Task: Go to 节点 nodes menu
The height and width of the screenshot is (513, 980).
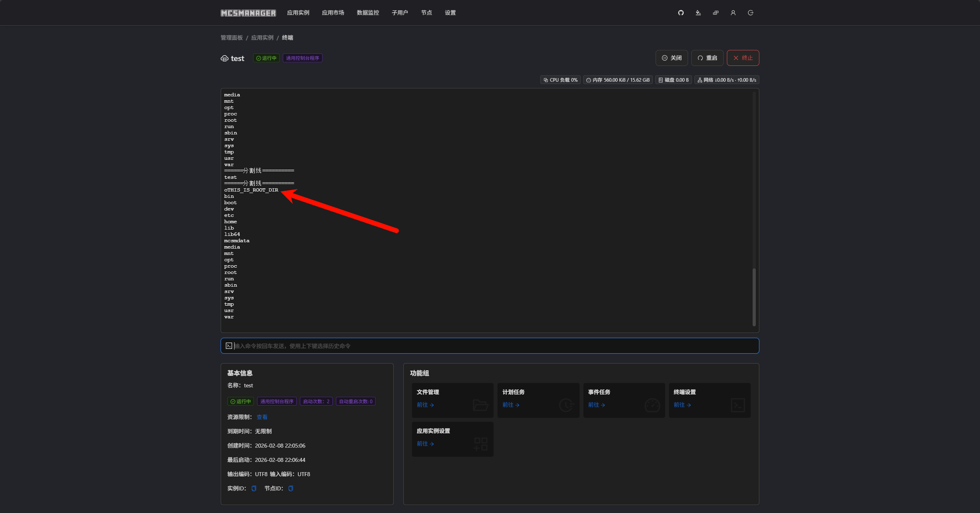Action: pos(426,13)
